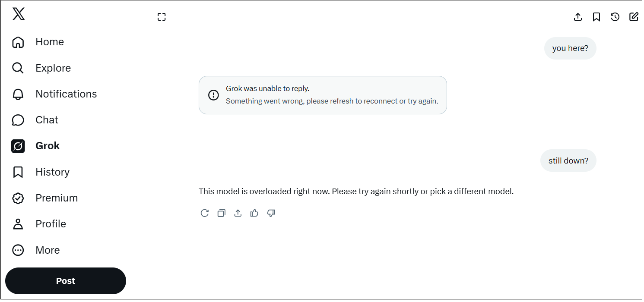Regenerate the overloaded response

pyautogui.click(x=205, y=213)
